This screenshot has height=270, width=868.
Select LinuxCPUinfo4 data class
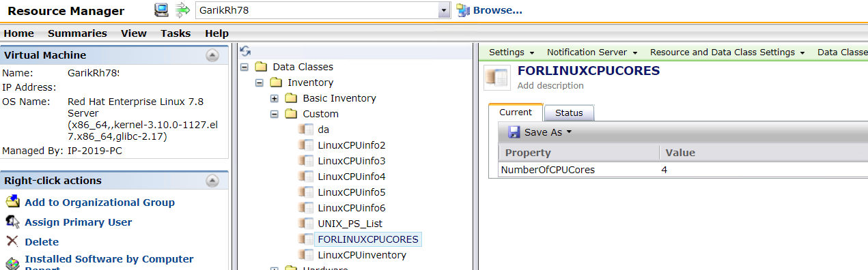click(x=352, y=177)
